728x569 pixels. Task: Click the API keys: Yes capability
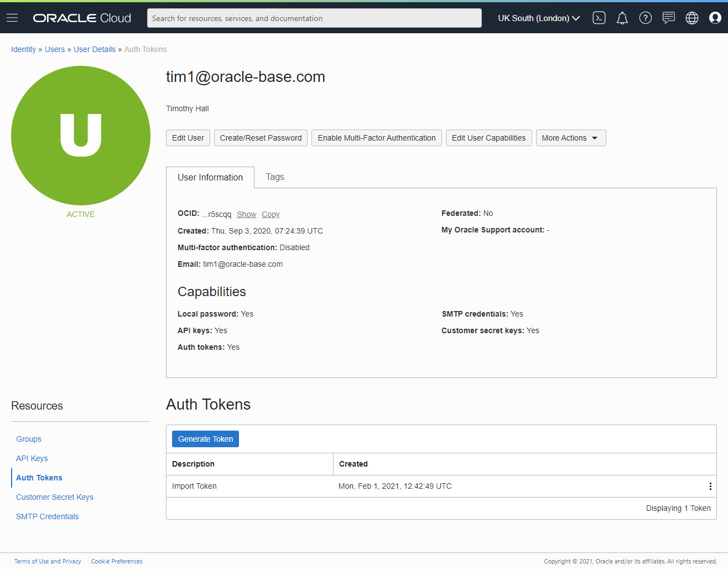coord(202,330)
